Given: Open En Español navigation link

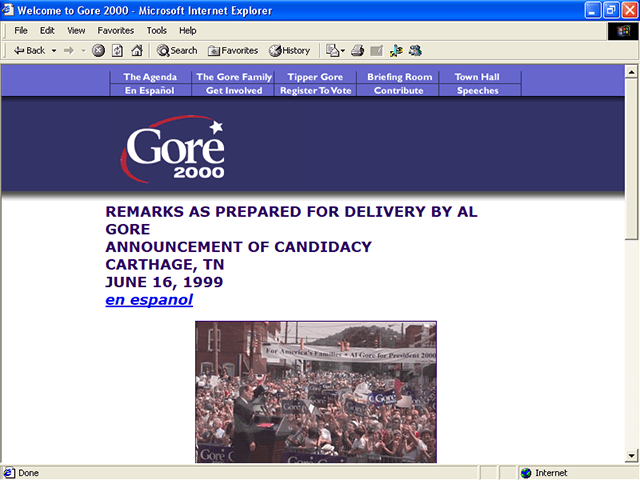Looking at the screenshot, I should pos(149,90).
